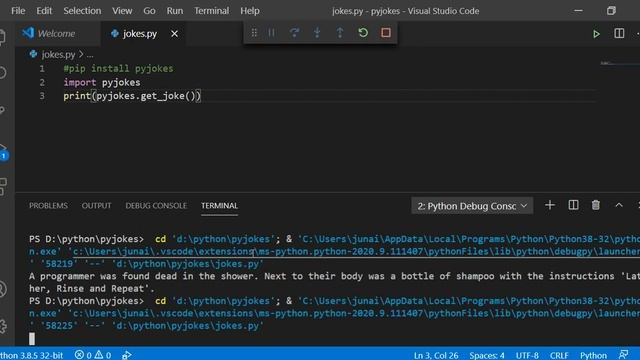Open Source Control in activity bar
Screen dimensions: 640x360
point(3,110)
